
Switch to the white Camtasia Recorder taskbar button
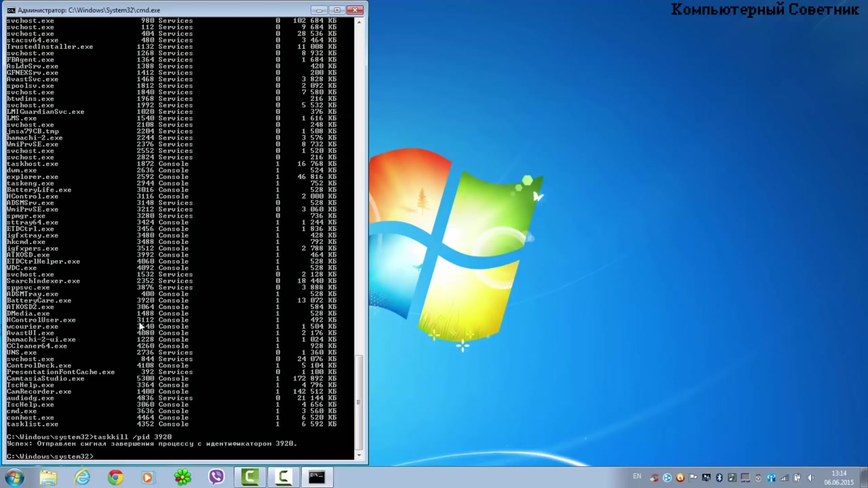coord(283,477)
